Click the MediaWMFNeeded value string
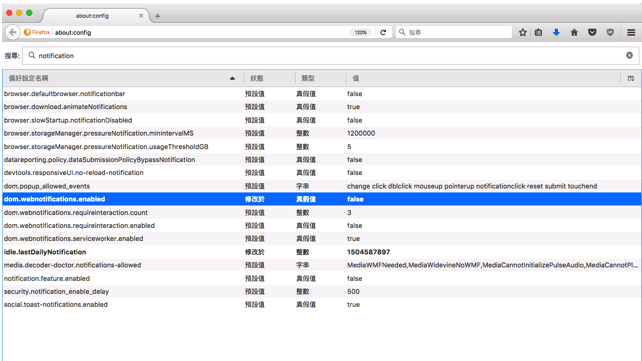This screenshot has height=361, width=642. pos(493,265)
